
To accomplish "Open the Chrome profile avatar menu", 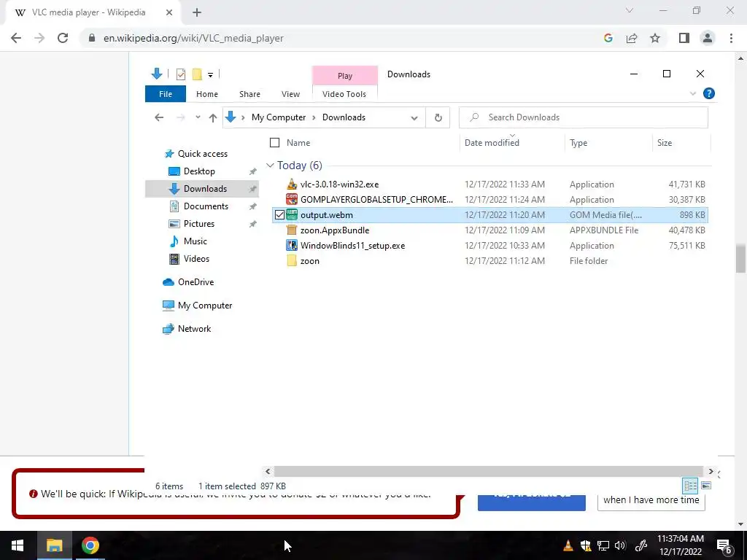I will point(708,38).
